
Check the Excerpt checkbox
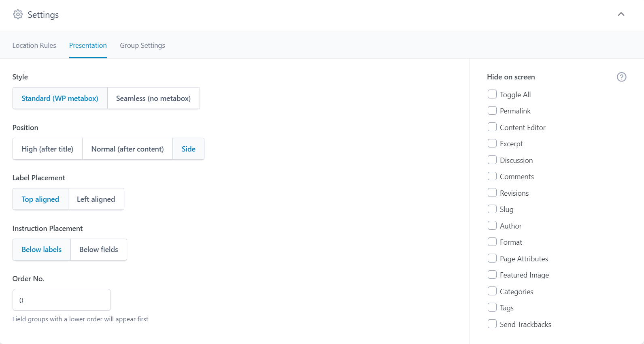pos(492,143)
